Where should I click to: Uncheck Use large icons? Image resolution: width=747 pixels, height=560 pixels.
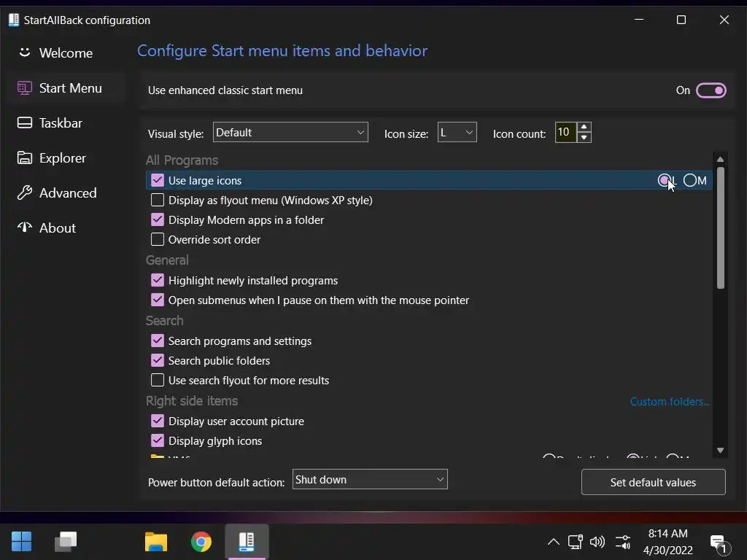pyautogui.click(x=158, y=180)
